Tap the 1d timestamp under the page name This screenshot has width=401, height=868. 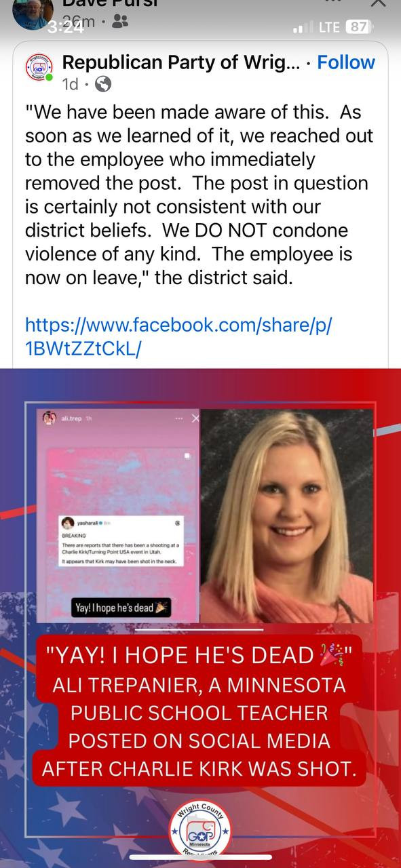click(70, 85)
